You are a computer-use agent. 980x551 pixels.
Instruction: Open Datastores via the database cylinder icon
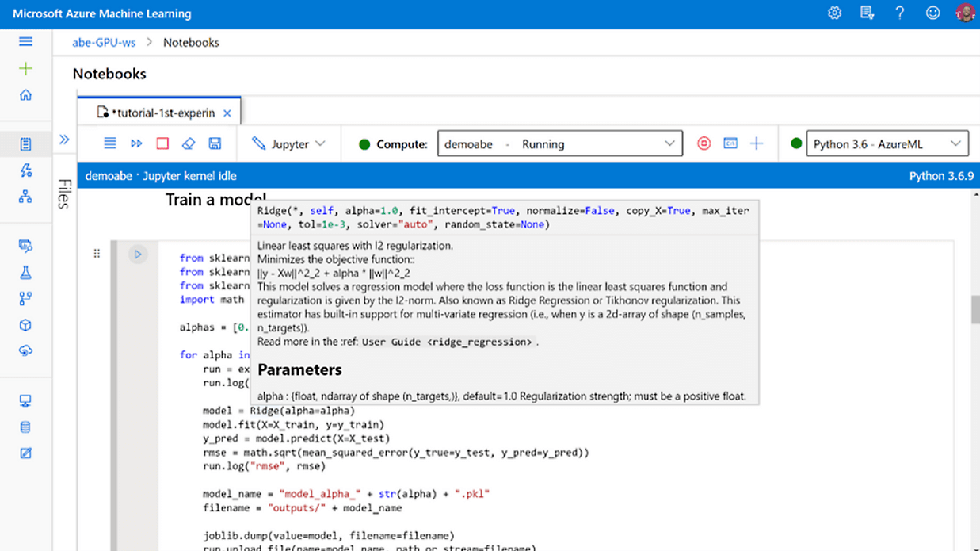coord(25,427)
